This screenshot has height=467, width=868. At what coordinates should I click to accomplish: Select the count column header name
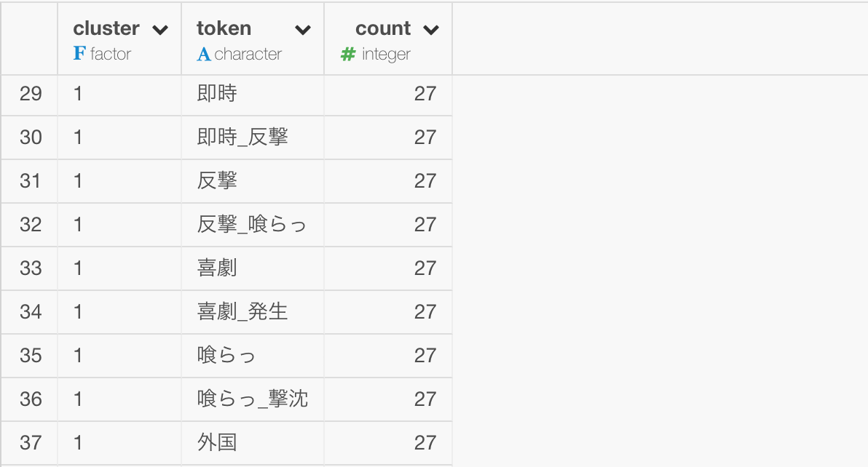tap(383, 28)
